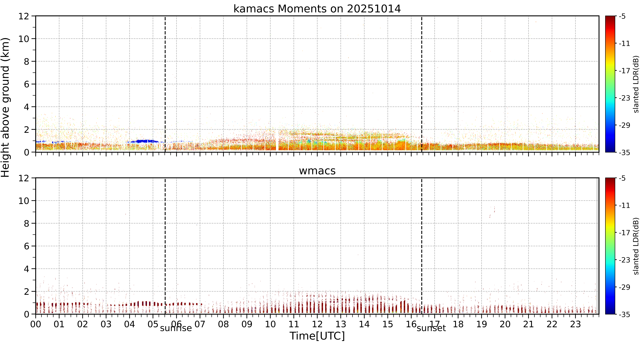Click the "-5" tick on kamacs colorbar
Screen dimensions: 644x346
[622, 16]
